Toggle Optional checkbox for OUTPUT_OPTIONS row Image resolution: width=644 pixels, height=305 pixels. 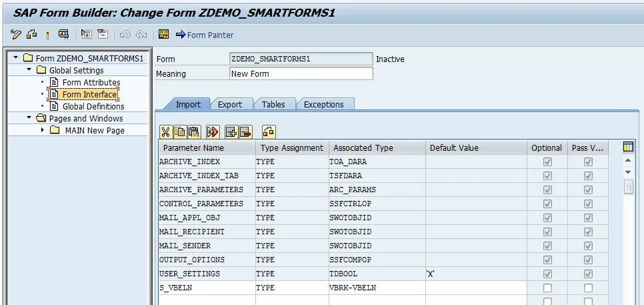(x=547, y=260)
